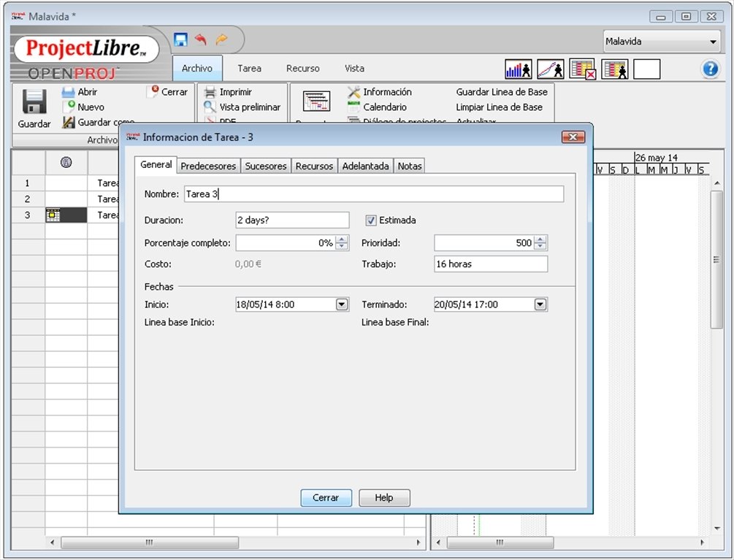Uncheck the Estimada checkbox
This screenshot has height=560, width=734.
(x=371, y=220)
